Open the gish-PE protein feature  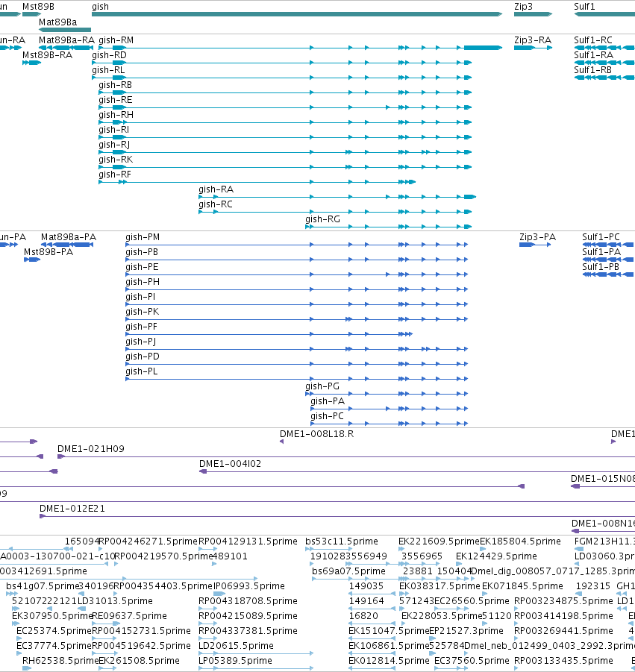[x=297, y=274]
